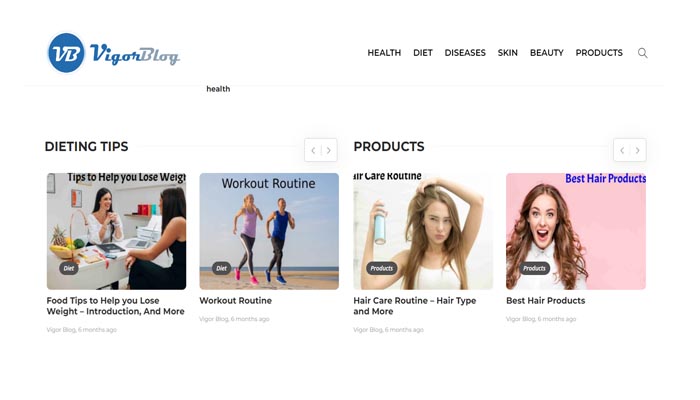This screenshot has width=700, height=400.
Task: Go to previous Products slide
Action: click(x=622, y=150)
